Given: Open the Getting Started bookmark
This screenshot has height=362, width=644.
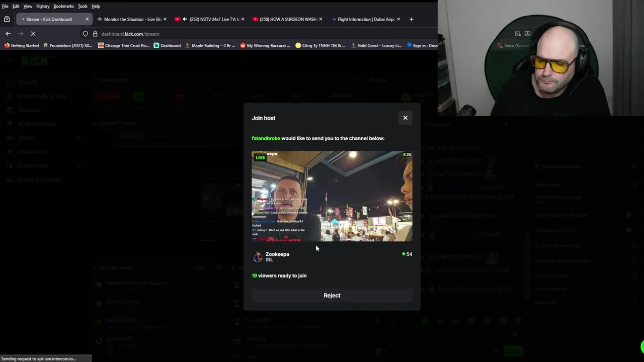Looking at the screenshot, I should tap(21, 45).
